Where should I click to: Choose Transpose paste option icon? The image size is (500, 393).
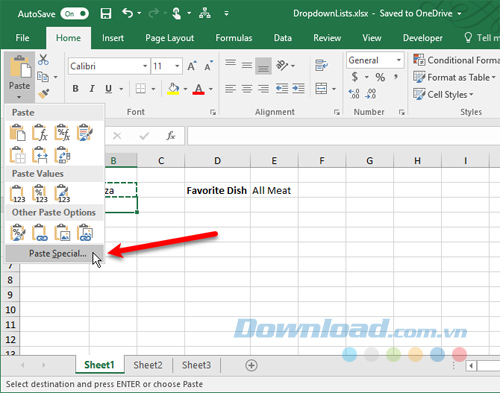(x=62, y=155)
